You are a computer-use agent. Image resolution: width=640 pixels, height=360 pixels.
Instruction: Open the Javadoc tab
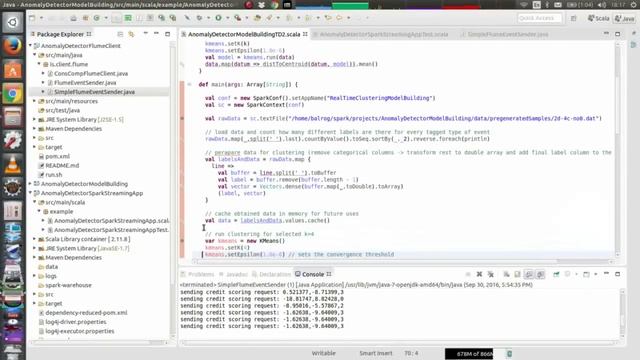233,274
